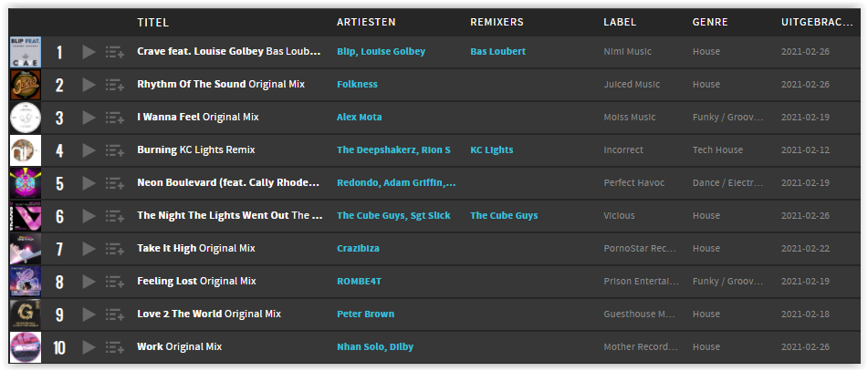Screen dimensions: 868x371
Task: Add Work Original Mix to queue
Action: (115, 347)
